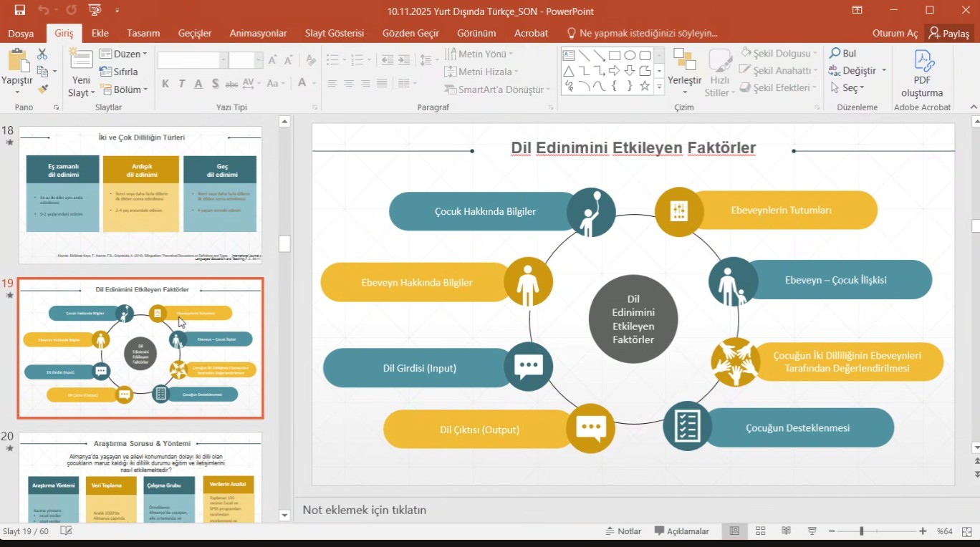The image size is (980, 547).
Task: Open the Tasarım ribbon tab
Action: point(143,33)
